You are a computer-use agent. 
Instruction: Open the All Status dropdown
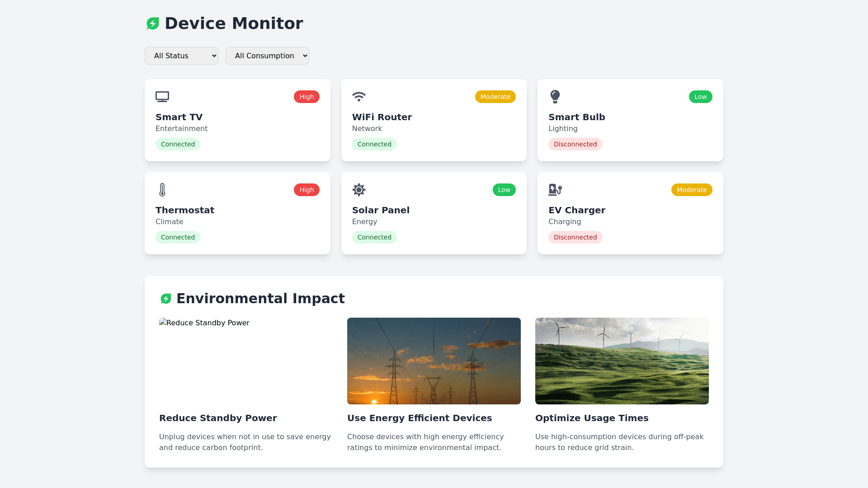(x=181, y=56)
